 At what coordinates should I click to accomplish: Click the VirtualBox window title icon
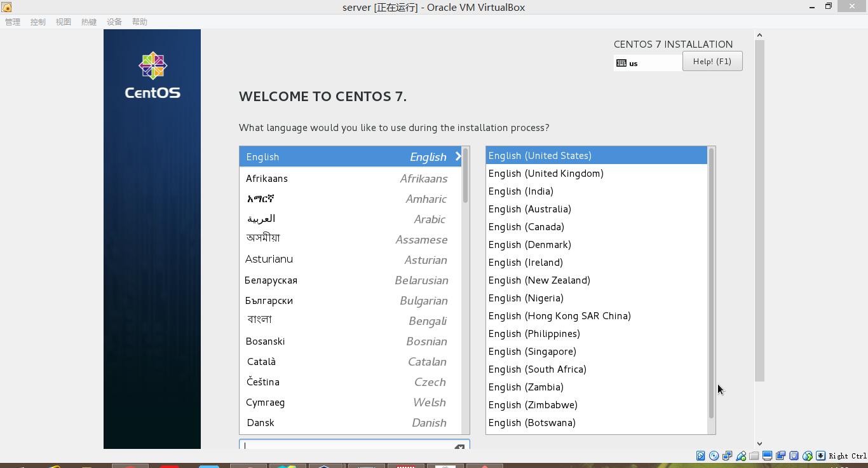(6, 7)
